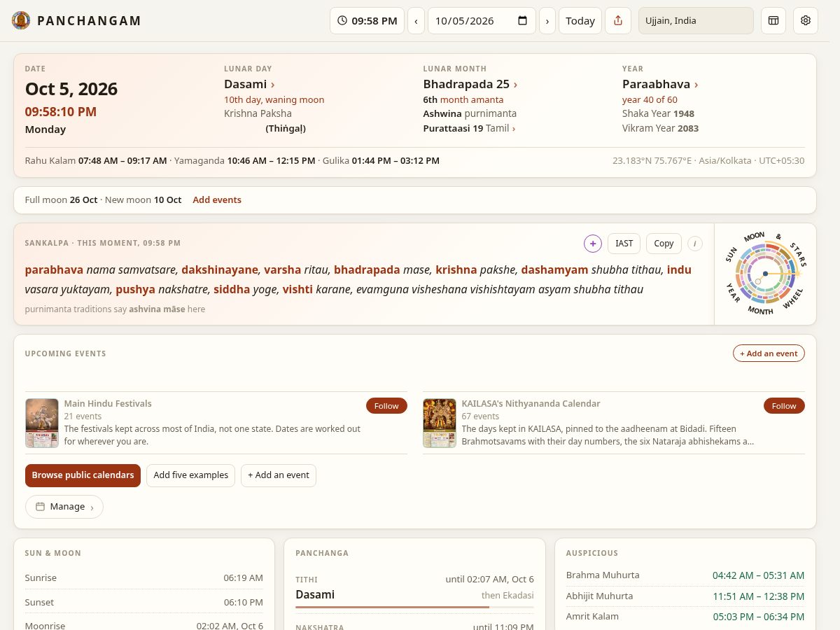Click 'then Ekadasi' in Panchanga card

pyautogui.click(x=507, y=595)
